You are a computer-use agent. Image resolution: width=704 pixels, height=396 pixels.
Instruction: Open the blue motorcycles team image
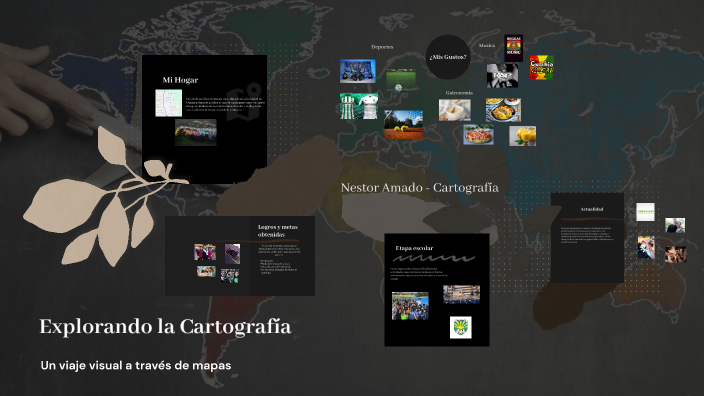358,71
